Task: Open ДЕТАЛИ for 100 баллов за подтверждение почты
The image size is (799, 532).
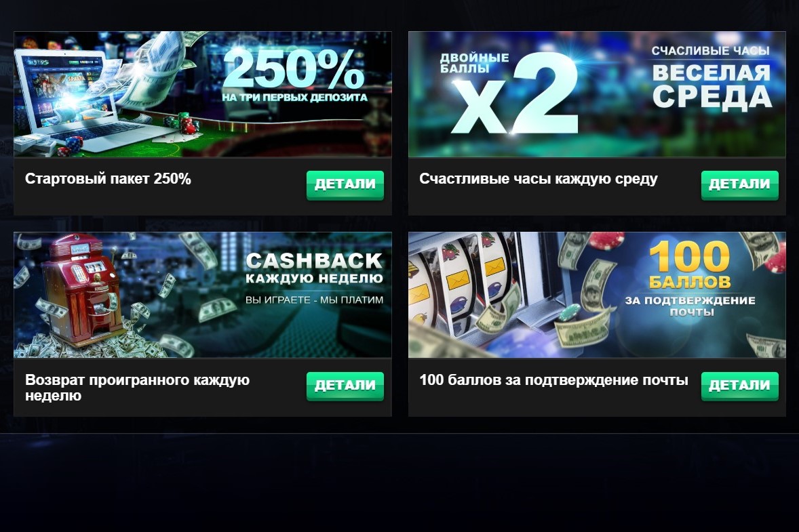Action: point(739,386)
